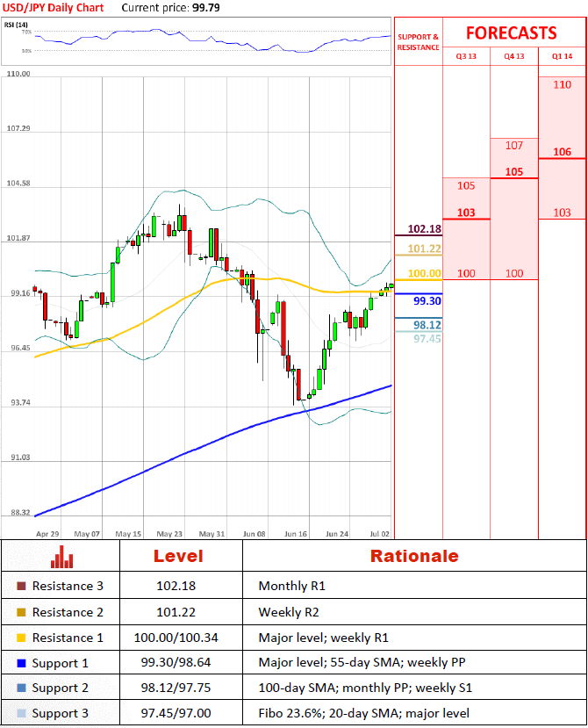Click the SUPPORT & RESISTANCE column header

tap(418, 42)
